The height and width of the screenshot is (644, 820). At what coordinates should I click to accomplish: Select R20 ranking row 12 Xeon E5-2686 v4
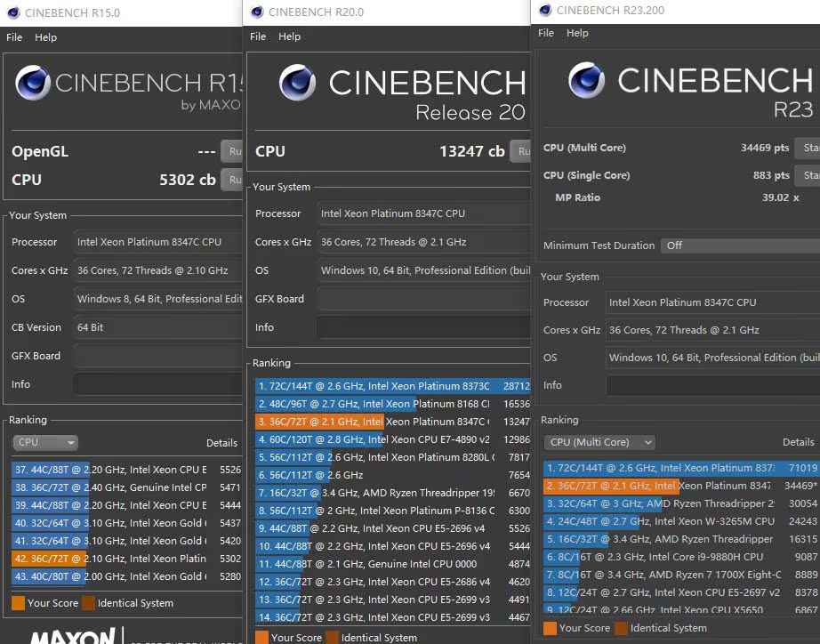393,582
